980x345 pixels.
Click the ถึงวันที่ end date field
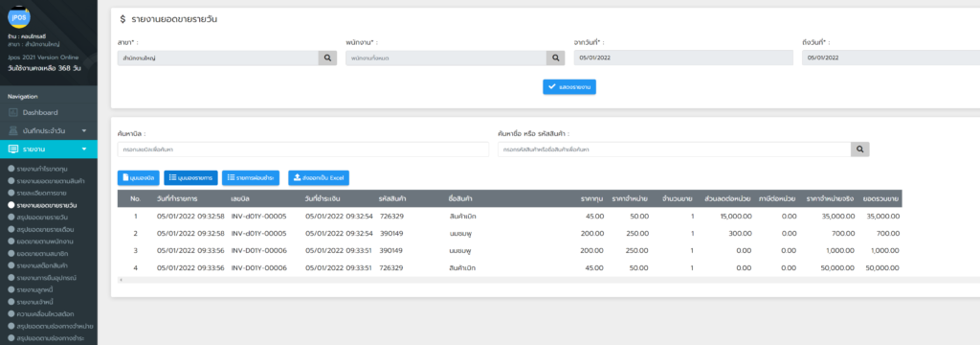click(x=891, y=58)
